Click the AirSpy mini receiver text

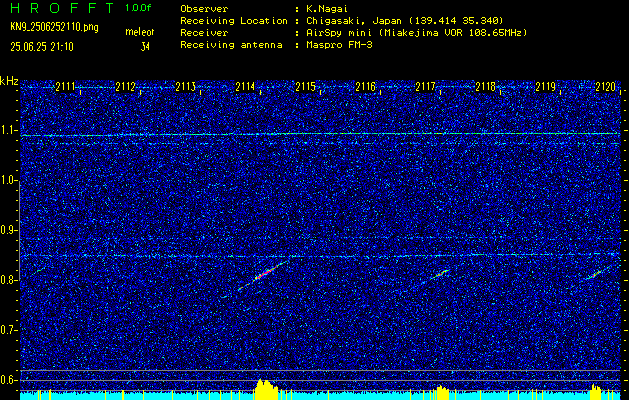click(416, 33)
